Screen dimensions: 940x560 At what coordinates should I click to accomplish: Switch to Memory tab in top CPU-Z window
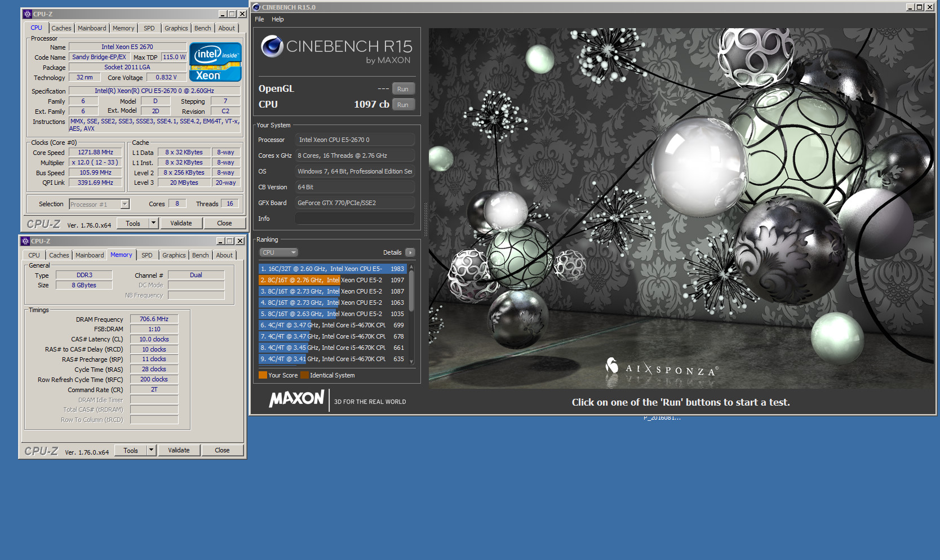123,28
